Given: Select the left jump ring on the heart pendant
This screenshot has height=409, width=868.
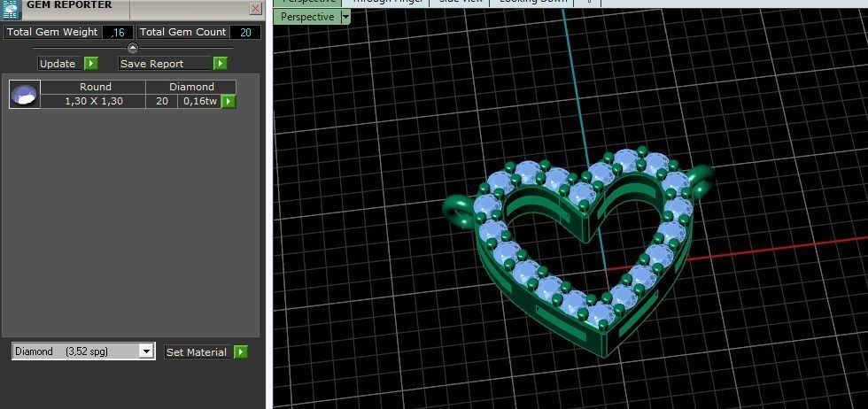Looking at the screenshot, I should 458,212.
